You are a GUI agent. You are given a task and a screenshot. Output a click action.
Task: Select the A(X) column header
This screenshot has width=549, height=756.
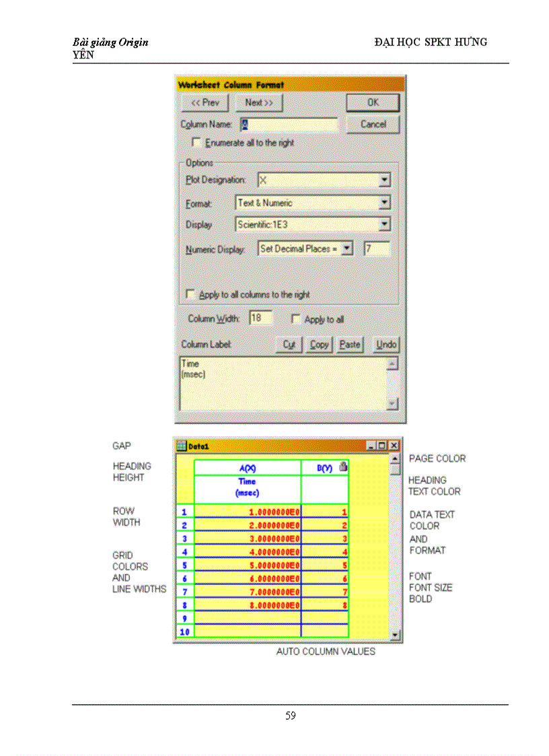(248, 468)
